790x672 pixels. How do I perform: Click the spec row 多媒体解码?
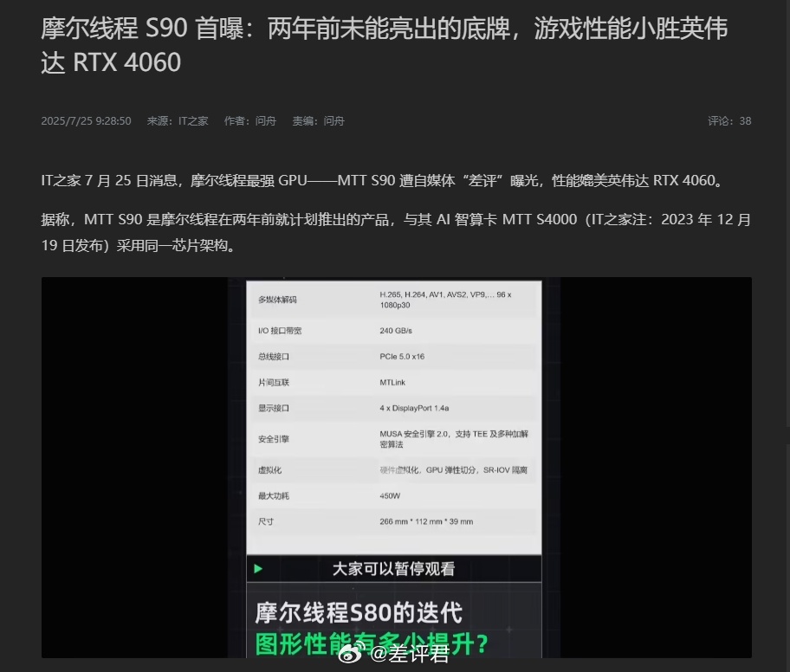tap(394, 300)
